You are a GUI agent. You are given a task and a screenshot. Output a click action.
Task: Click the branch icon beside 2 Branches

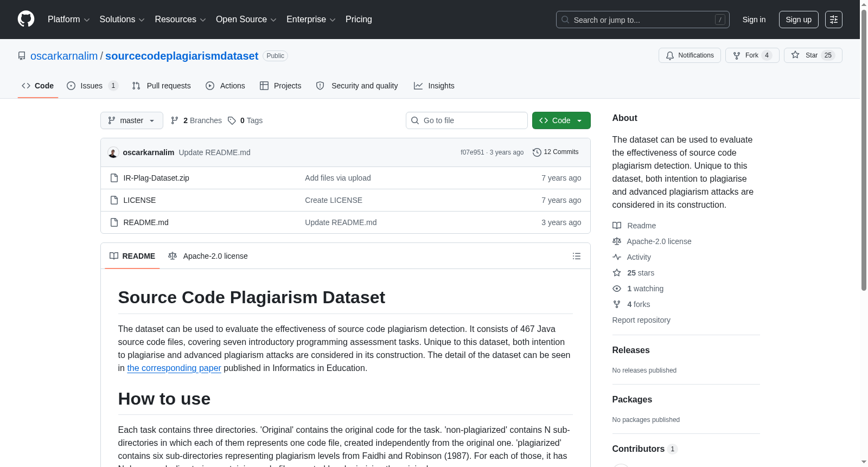coord(175,120)
